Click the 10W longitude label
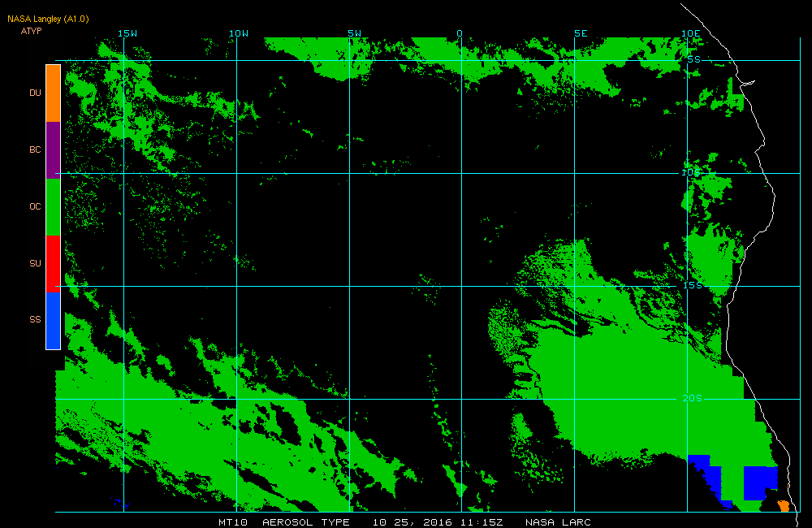 [x=239, y=33]
